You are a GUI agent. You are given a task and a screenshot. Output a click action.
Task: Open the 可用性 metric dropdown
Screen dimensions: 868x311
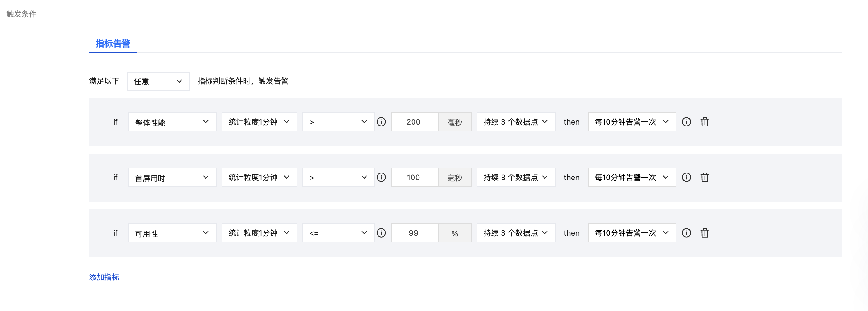(172, 233)
